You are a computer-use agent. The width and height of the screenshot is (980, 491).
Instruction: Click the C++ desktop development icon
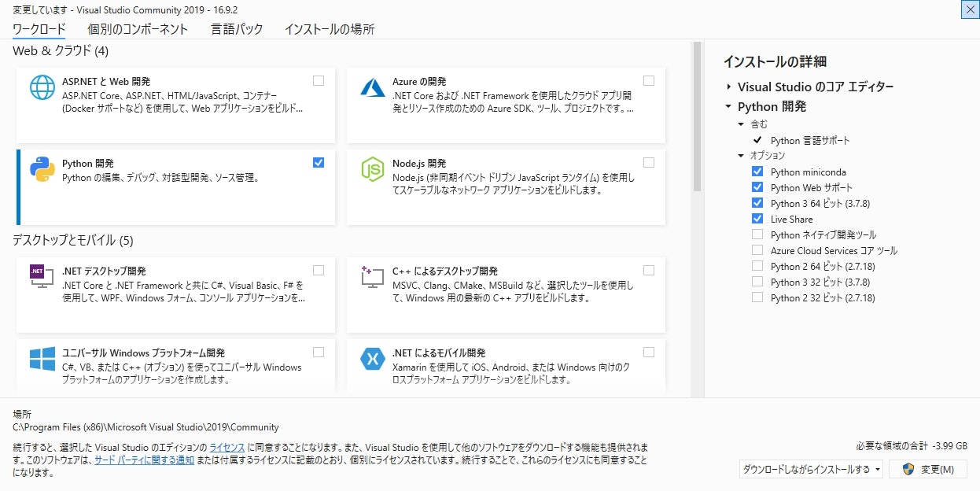click(x=372, y=276)
